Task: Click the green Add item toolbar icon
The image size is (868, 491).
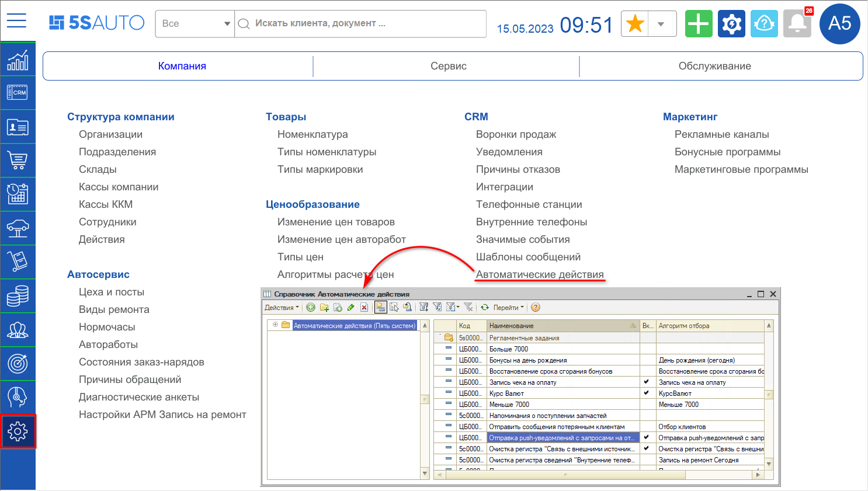Action: click(x=311, y=307)
